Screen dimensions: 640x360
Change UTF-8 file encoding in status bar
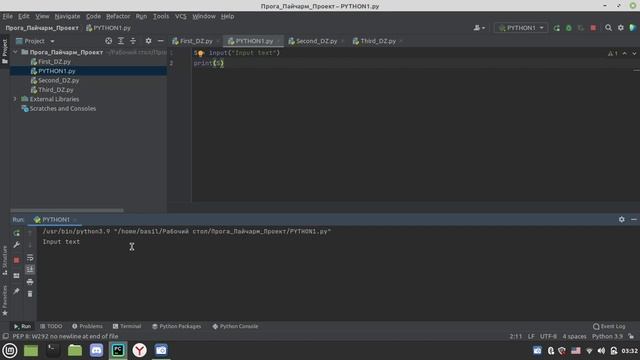click(548, 337)
